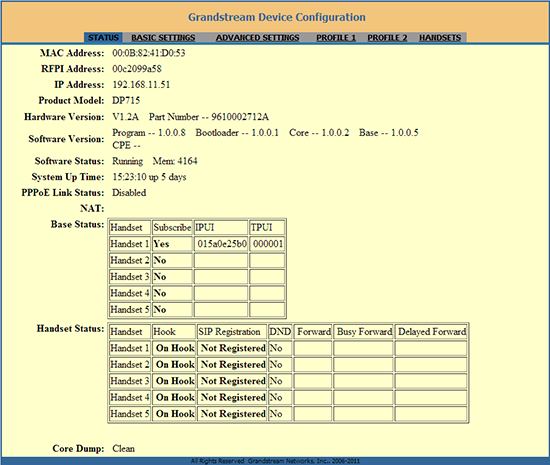
Task: Click Handset 5 in Base Status table
Action: tap(130, 310)
